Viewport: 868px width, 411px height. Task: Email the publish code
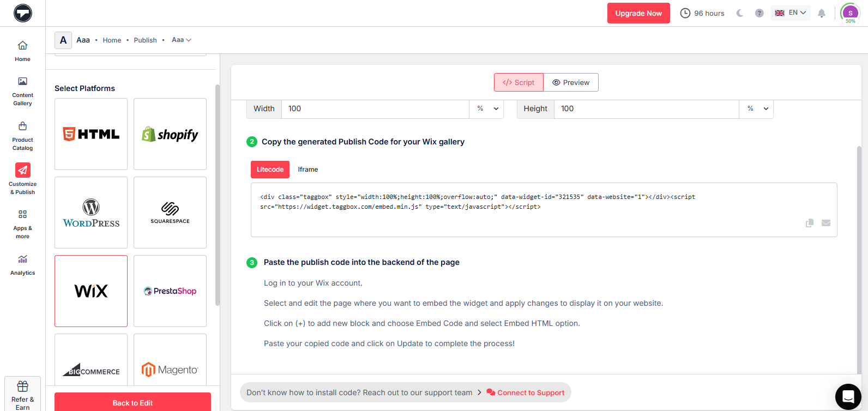click(x=826, y=223)
